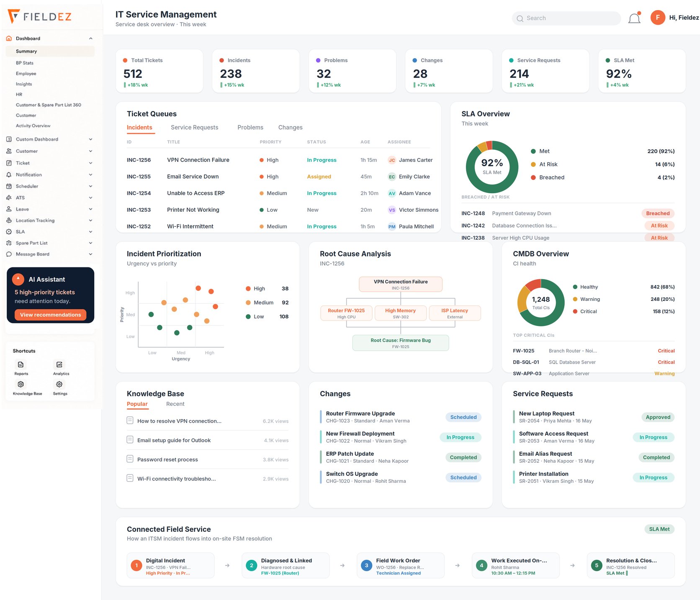Open the SLA Met 92% card
This screenshot has height=600, width=700.
click(x=642, y=71)
